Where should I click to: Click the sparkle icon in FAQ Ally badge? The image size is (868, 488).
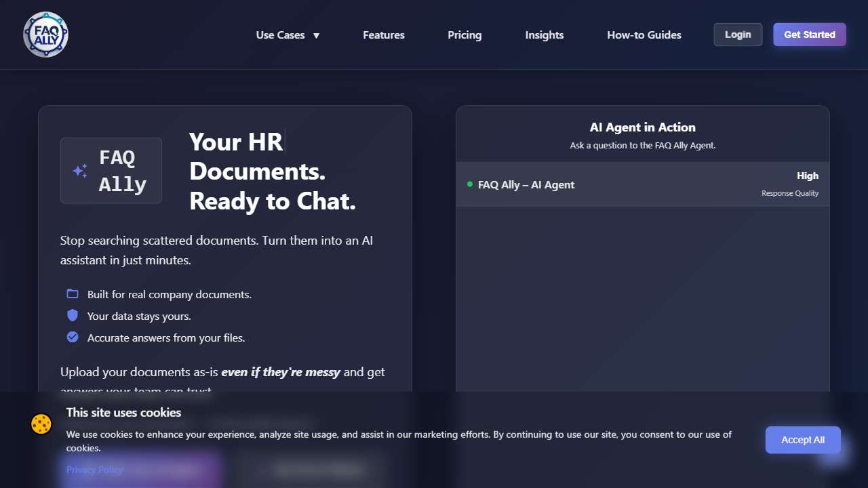pyautogui.click(x=80, y=171)
